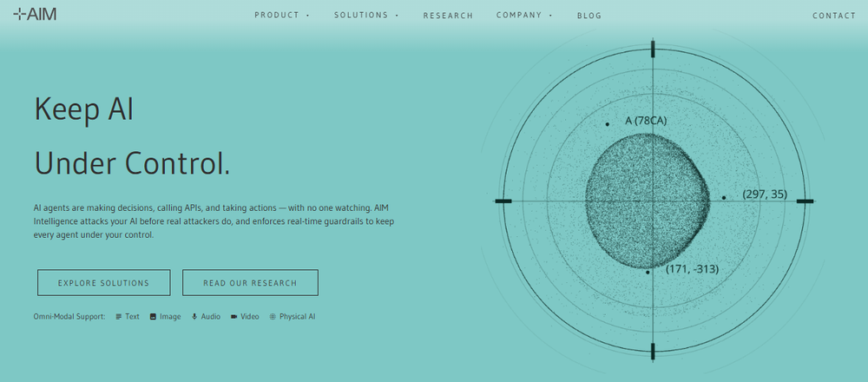The height and width of the screenshot is (382, 868).
Task: Open the Blog page
Action: click(589, 16)
